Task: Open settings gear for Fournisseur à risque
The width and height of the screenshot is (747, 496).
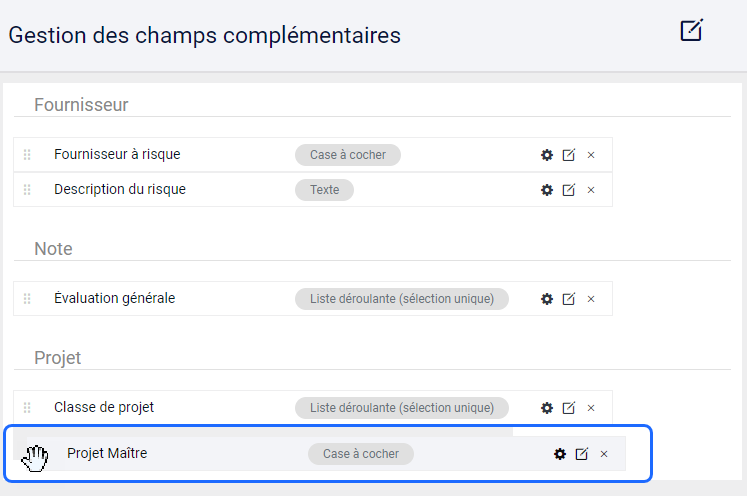Action: pyautogui.click(x=547, y=155)
